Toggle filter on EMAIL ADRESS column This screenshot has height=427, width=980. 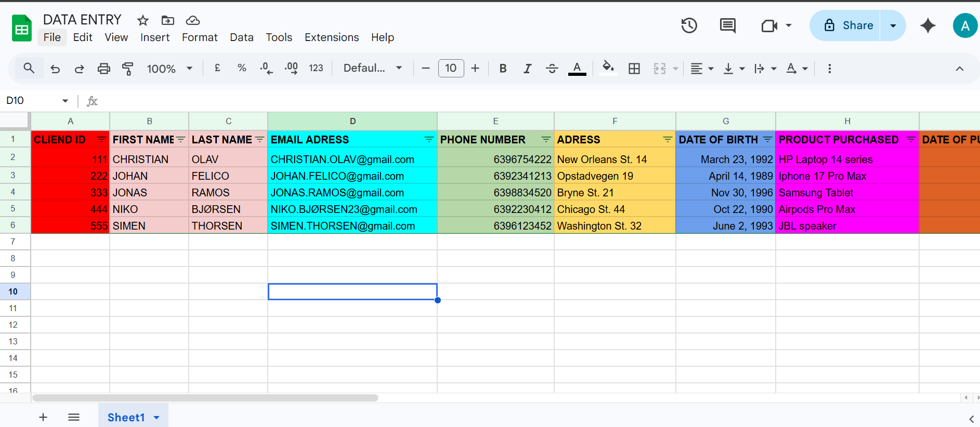pyautogui.click(x=429, y=140)
